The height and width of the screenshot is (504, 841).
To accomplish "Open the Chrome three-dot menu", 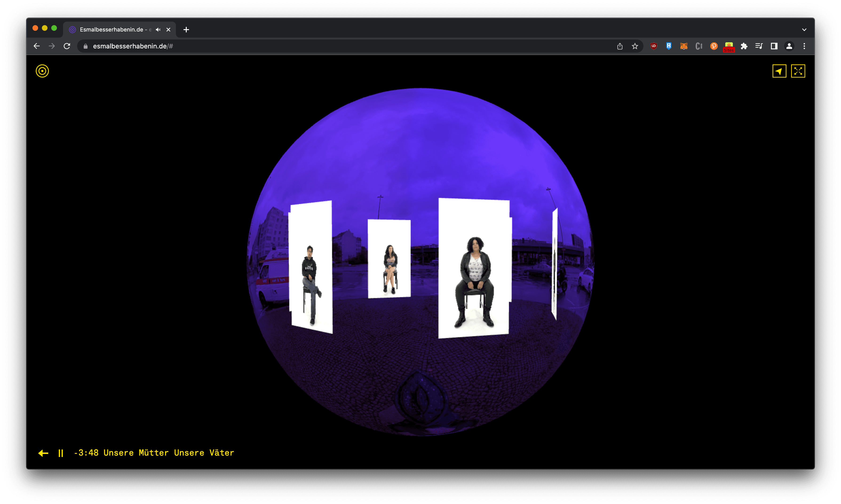I will pyautogui.click(x=804, y=46).
